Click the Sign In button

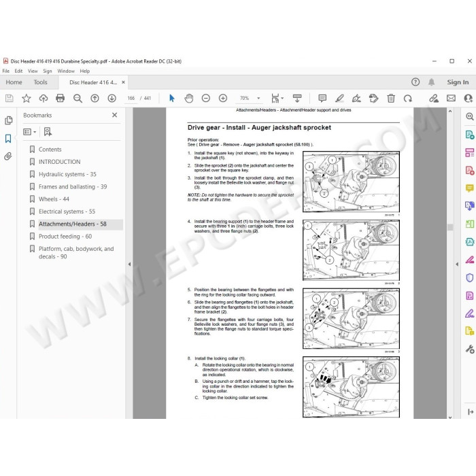pyautogui.click(x=458, y=82)
